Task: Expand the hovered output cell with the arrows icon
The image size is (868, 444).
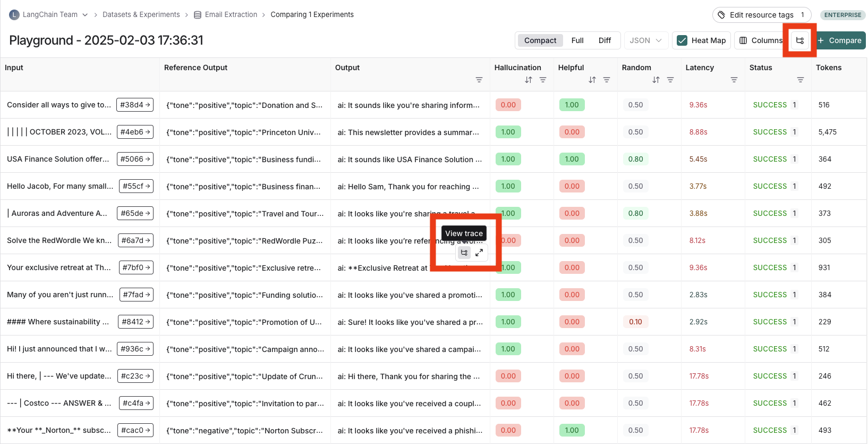Action: [x=479, y=253]
